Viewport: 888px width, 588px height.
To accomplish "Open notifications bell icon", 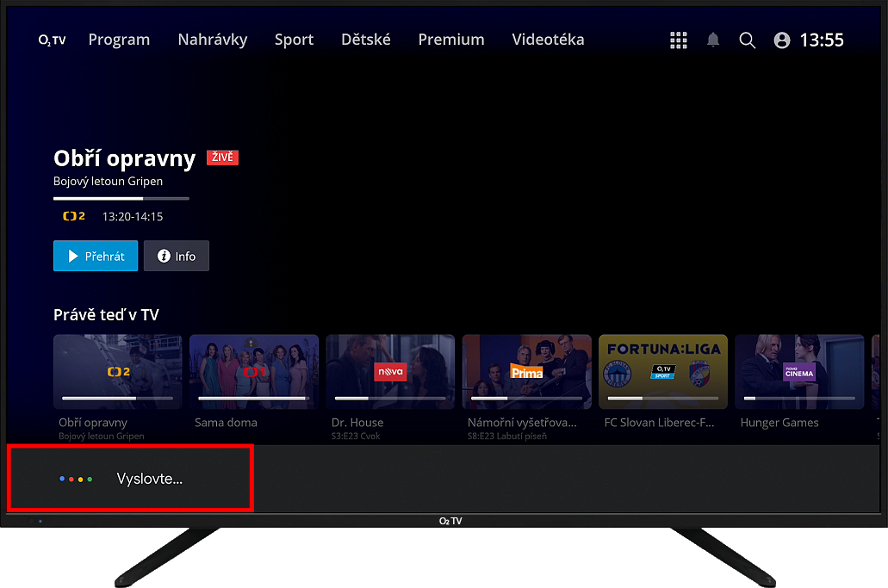I will point(713,40).
